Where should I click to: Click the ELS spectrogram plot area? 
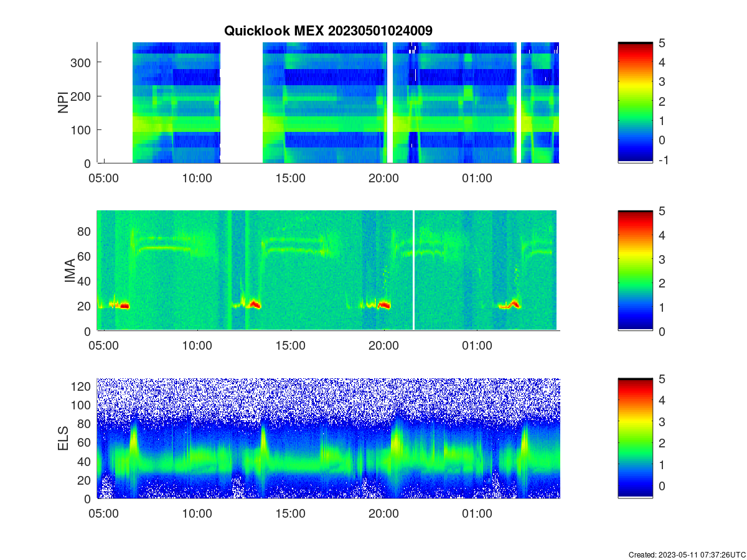tap(328, 439)
